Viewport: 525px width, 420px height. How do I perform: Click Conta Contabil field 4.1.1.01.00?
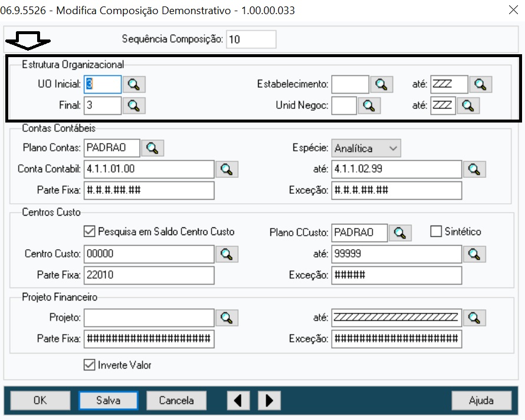[x=149, y=169]
